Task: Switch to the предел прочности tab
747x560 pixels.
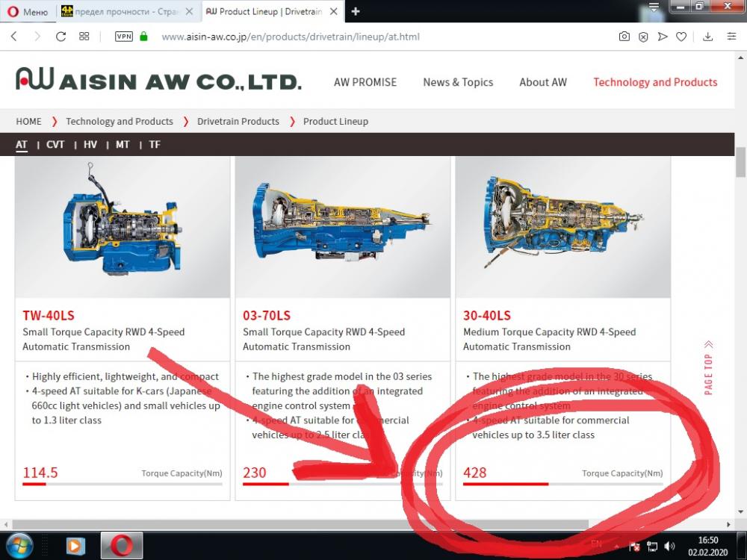Action: (126, 11)
